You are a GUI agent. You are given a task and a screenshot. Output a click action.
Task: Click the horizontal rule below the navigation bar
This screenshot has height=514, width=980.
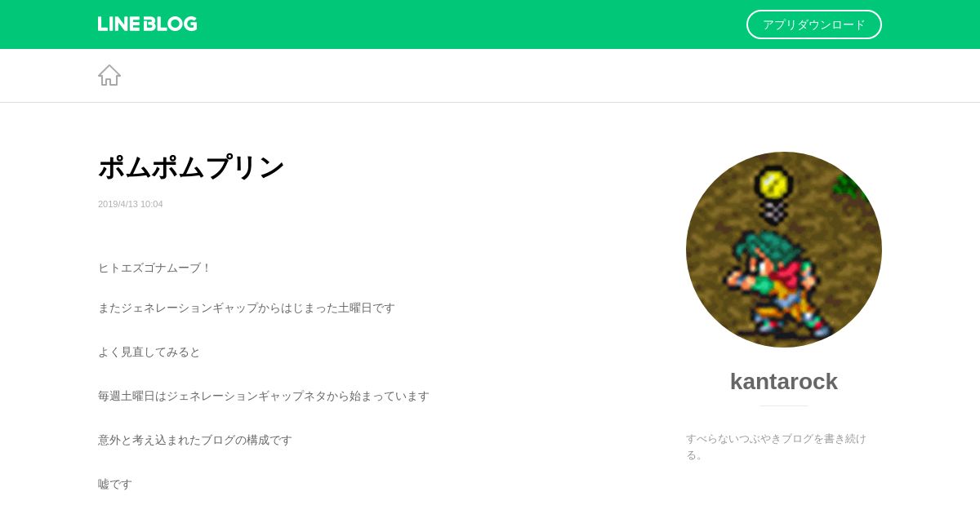(x=490, y=102)
